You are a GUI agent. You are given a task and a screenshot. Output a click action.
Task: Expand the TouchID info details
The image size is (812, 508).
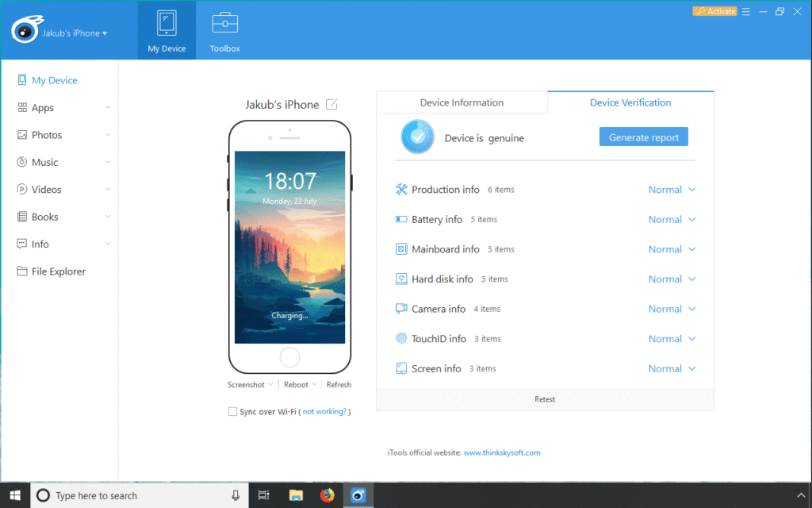691,338
